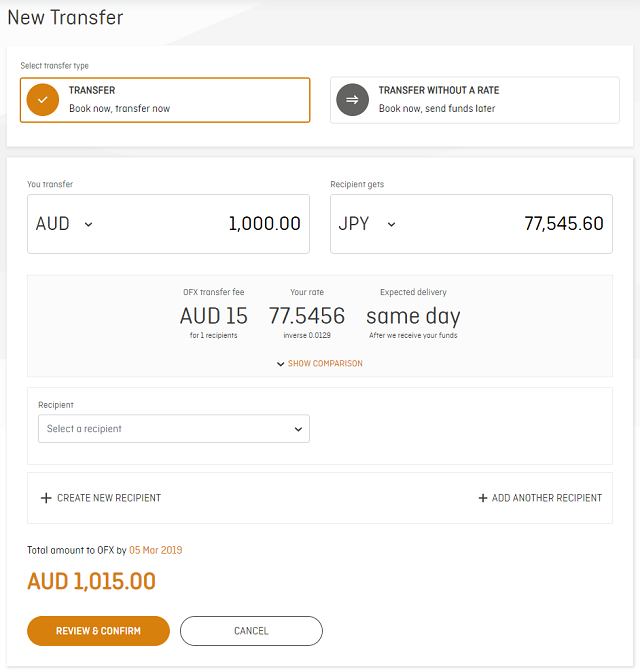Open the Select a recipient dropdown

pos(174,429)
